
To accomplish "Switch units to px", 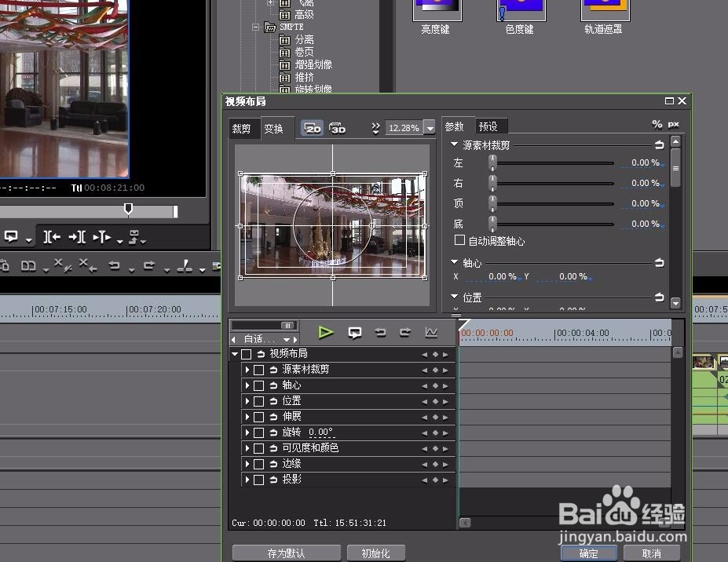I will point(673,125).
